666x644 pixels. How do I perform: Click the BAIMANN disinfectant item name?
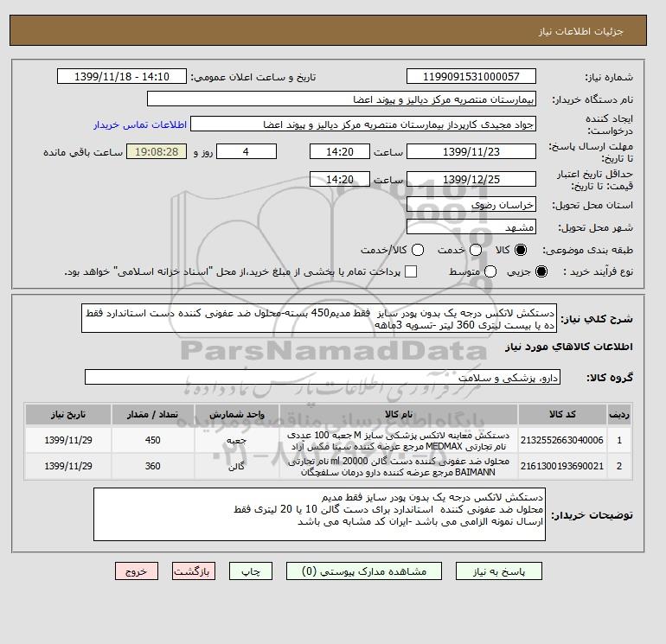coord(399,467)
